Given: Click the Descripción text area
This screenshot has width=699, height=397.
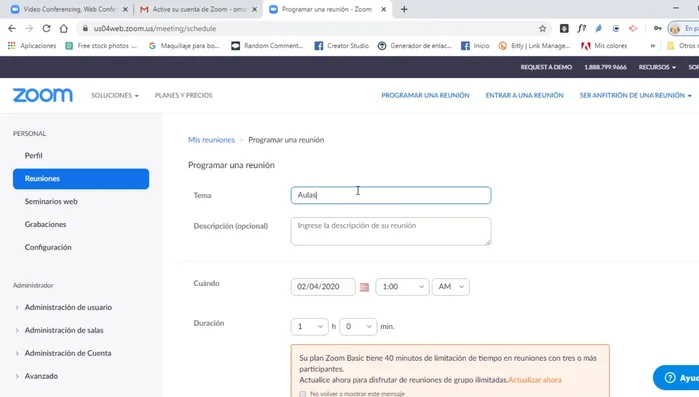Looking at the screenshot, I should [391, 231].
